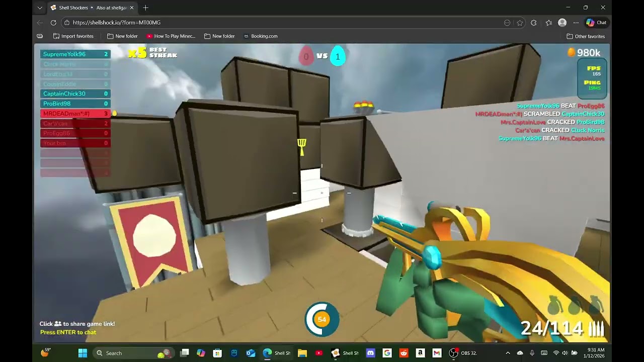Open the Windows Start menu

[83, 353]
